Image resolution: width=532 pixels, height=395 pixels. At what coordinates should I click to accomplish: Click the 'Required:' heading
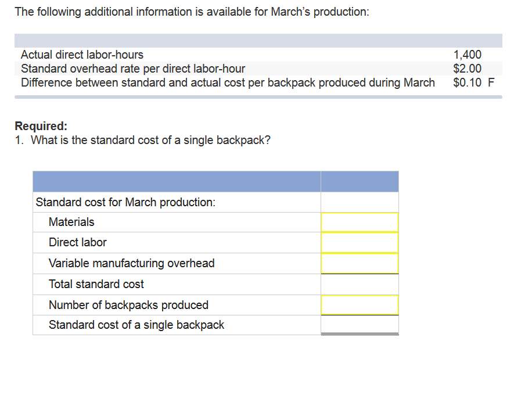click(x=41, y=126)
